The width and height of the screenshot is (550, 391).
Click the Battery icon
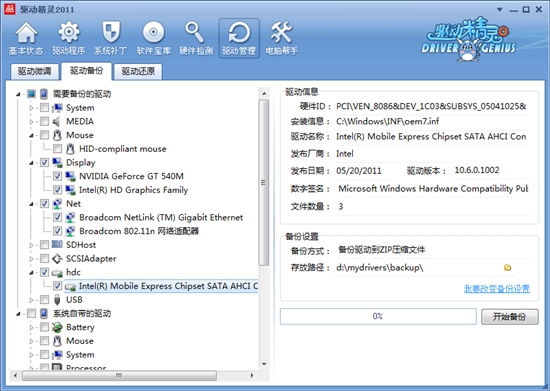point(57,327)
